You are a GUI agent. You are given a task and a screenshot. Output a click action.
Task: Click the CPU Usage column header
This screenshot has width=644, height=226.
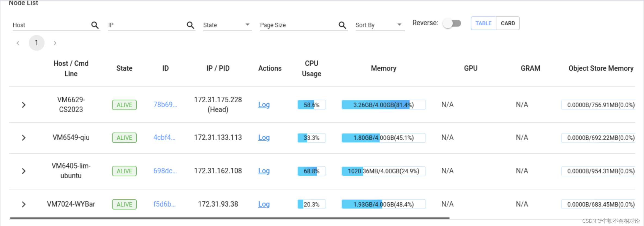coord(311,68)
